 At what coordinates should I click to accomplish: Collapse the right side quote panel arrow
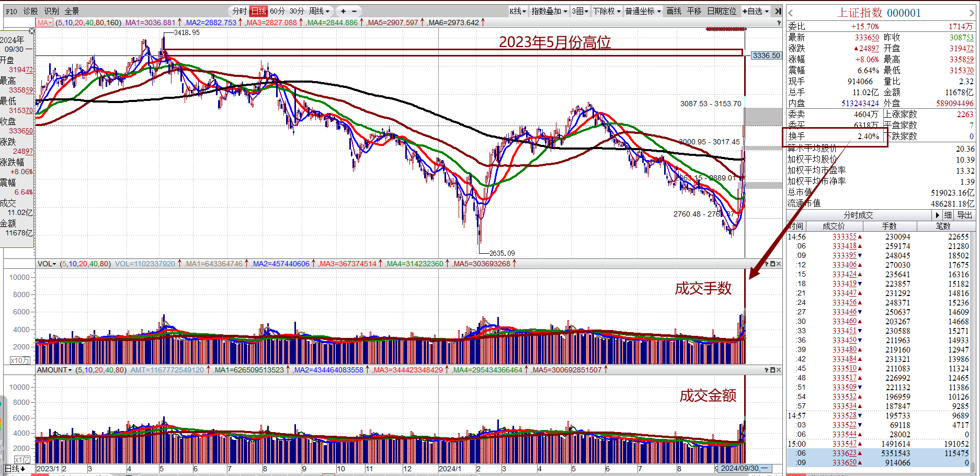778,11
